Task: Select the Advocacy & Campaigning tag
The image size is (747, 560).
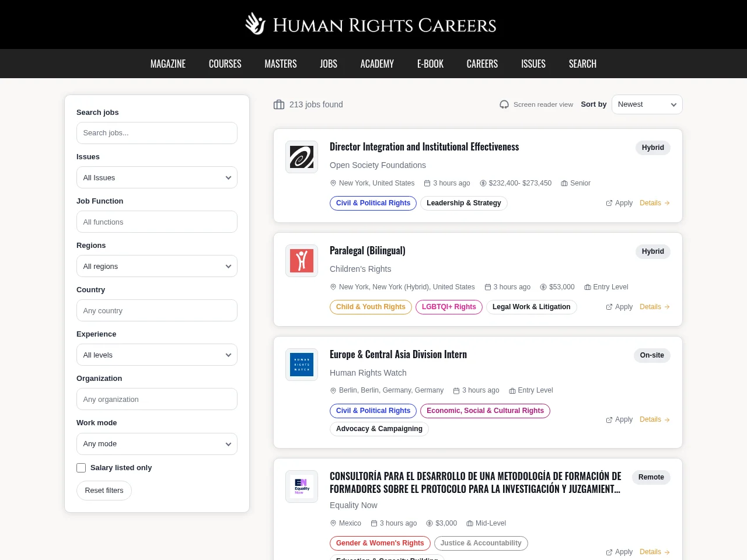Action: coord(379,429)
